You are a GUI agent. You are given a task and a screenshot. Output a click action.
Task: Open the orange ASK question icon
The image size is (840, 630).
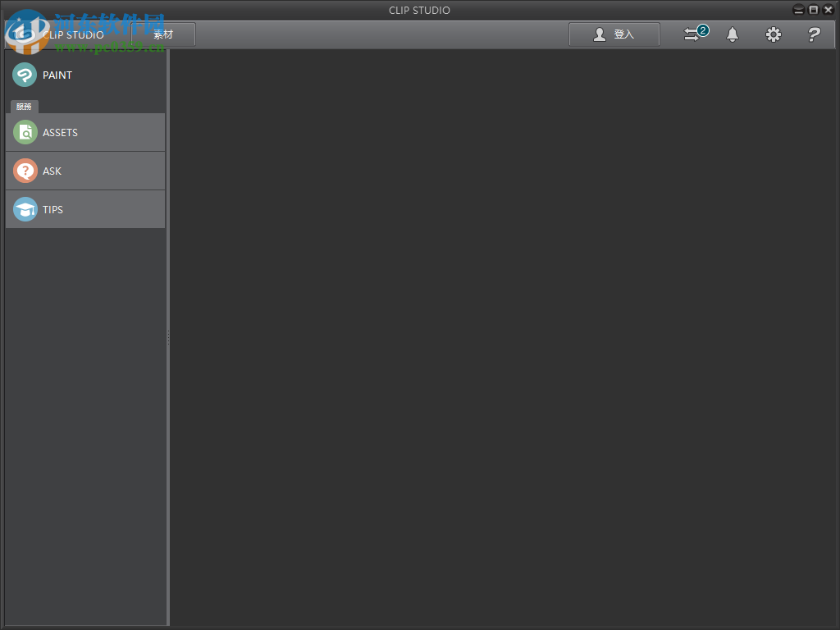(x=24, y=171)
